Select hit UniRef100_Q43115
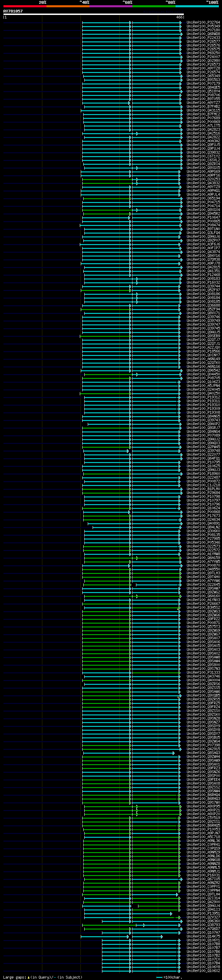Screen dimensions: 222x980 tap(203, 110)
